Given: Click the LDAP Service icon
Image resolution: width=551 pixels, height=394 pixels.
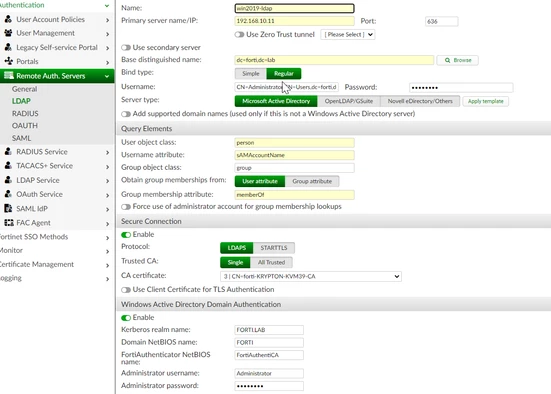Looking at the screenshot, I should pyautogui.click(x=8, y=180).
